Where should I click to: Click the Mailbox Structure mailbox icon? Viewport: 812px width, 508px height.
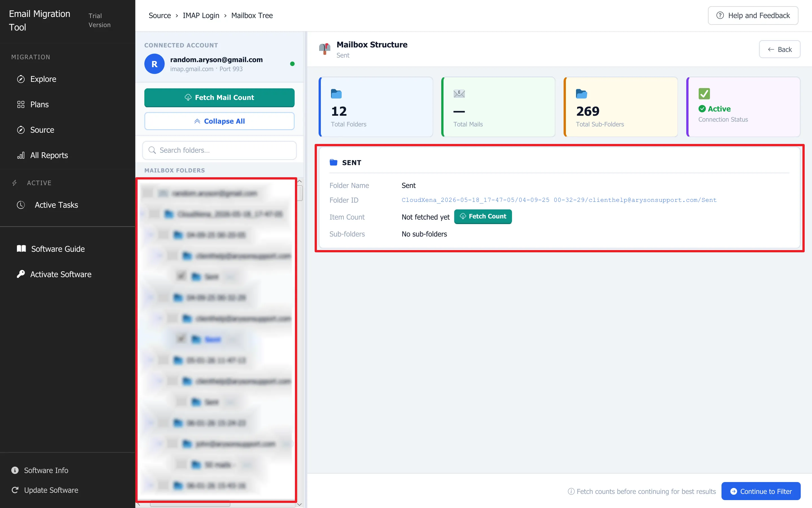tap(325, 49)
